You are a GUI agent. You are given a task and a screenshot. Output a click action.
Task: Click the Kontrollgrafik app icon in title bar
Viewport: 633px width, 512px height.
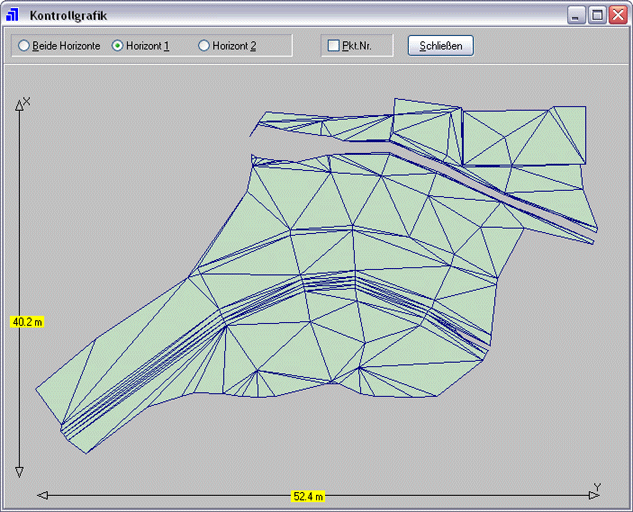(x=13, y=15)
